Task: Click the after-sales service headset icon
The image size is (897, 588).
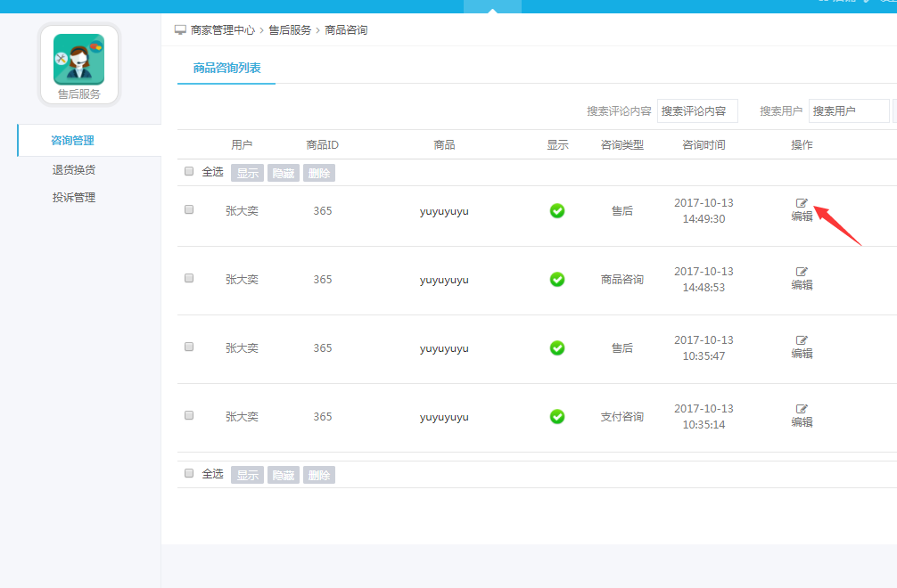Action: coord(78,59)
